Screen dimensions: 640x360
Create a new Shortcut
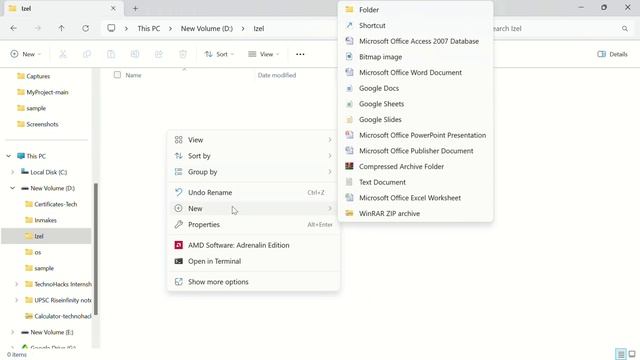[416, 25]
